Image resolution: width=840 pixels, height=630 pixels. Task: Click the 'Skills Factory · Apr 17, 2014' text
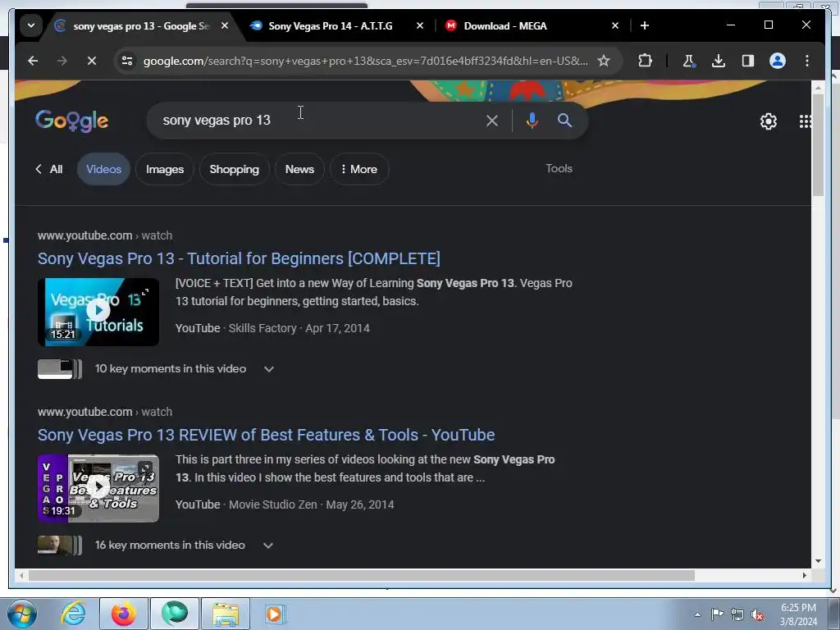299,328
